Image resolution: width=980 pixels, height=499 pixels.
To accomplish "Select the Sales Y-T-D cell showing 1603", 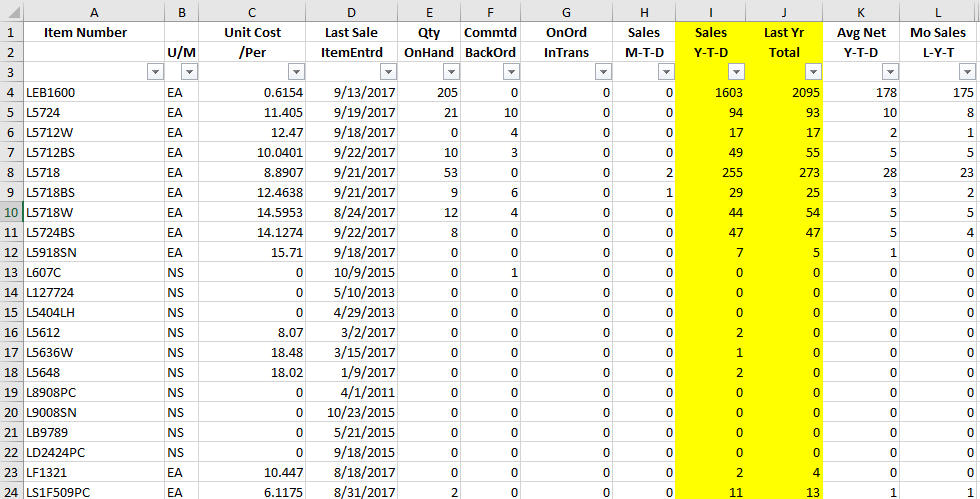I will 711,93.
